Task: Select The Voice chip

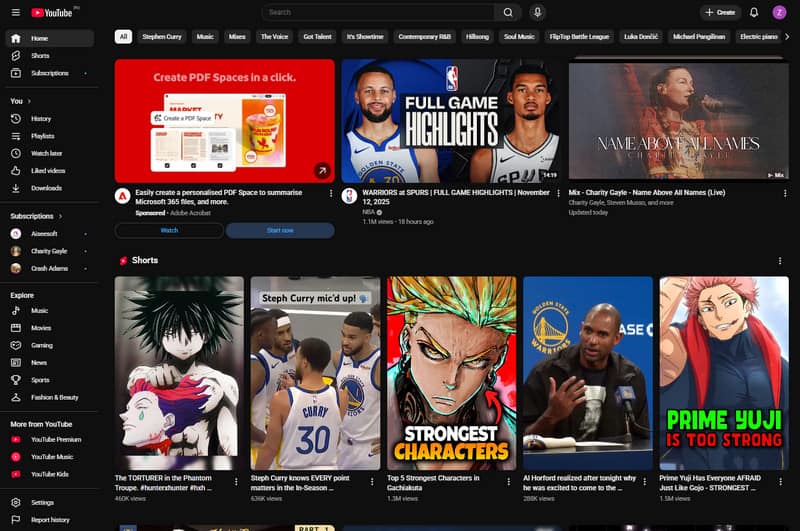Action: point(274,37)
